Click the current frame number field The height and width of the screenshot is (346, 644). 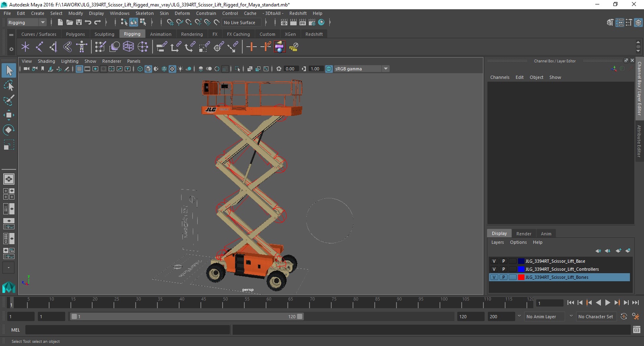tap(549, 303)
